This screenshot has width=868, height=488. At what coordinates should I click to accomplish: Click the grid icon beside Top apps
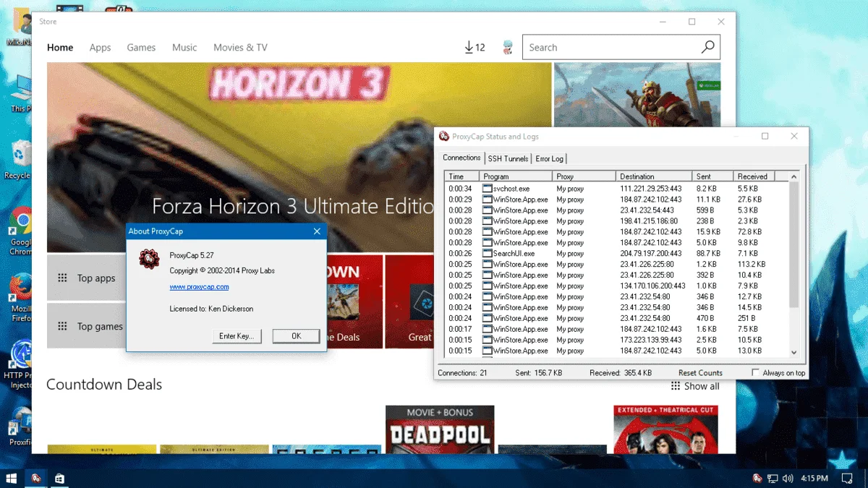63,278
